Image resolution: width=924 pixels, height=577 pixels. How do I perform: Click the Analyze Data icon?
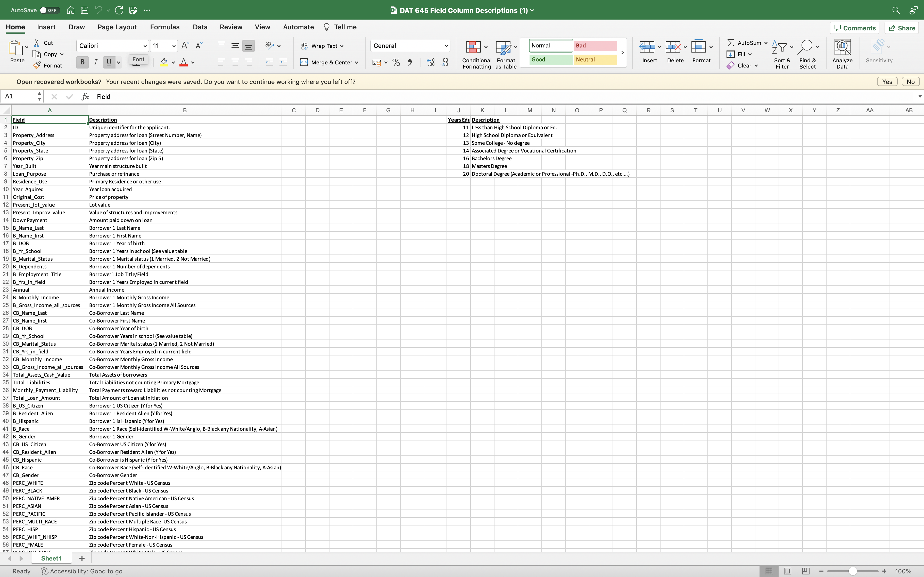tap(842, 53)
